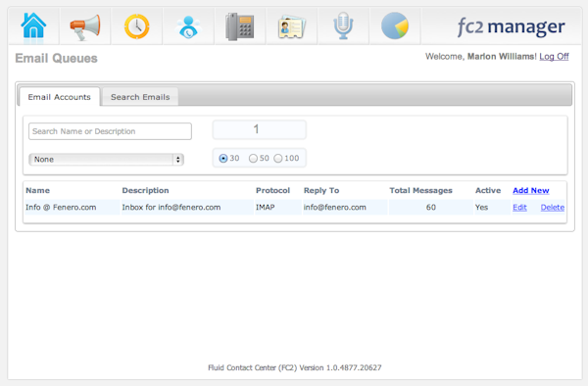Select the 30 per page radio button
This screenshot has height=386, width=588.
pos(223,159)
